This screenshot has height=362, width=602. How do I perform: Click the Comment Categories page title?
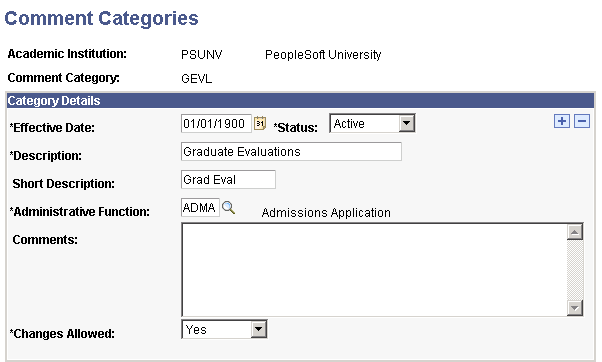101,18
